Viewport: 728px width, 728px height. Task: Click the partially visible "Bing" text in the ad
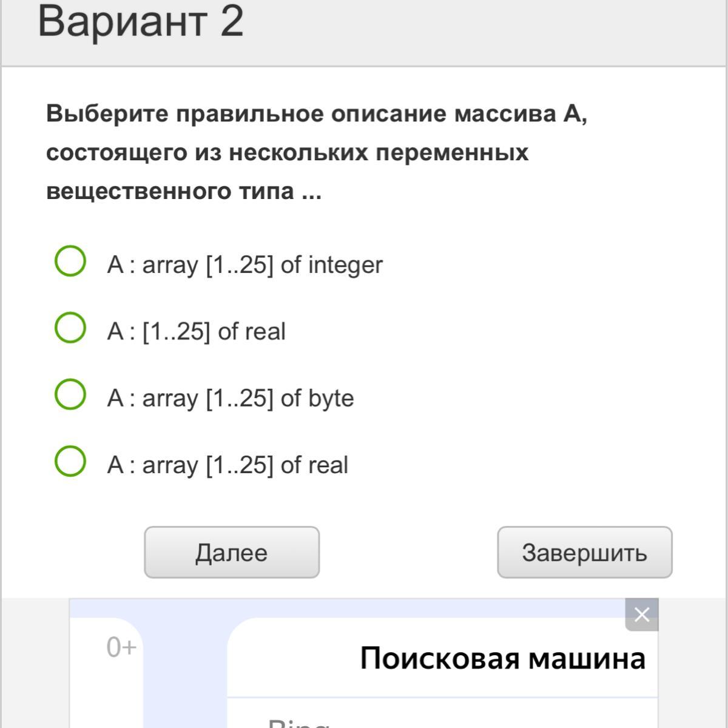pyautogui.click(x=298, y=723)
